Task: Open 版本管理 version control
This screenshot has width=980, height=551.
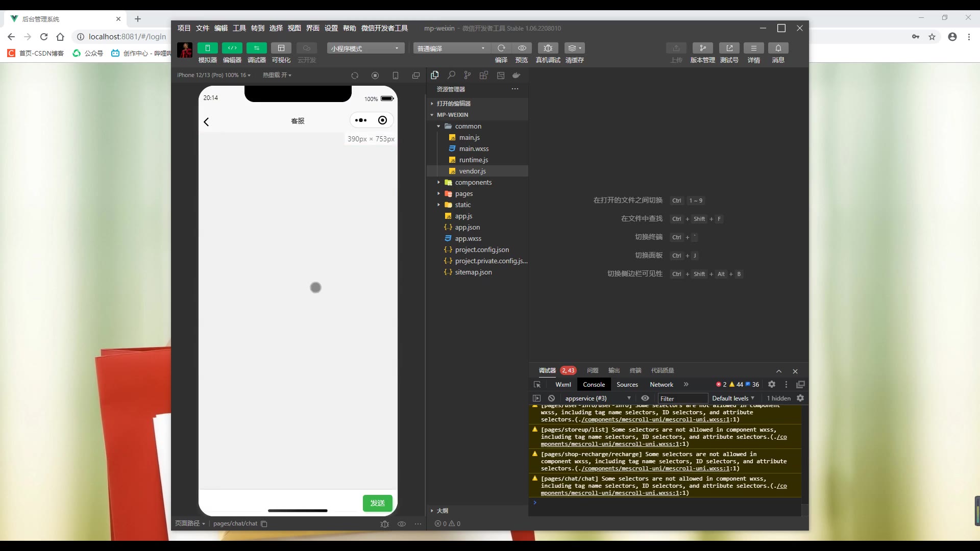Action: pos(703,48)
